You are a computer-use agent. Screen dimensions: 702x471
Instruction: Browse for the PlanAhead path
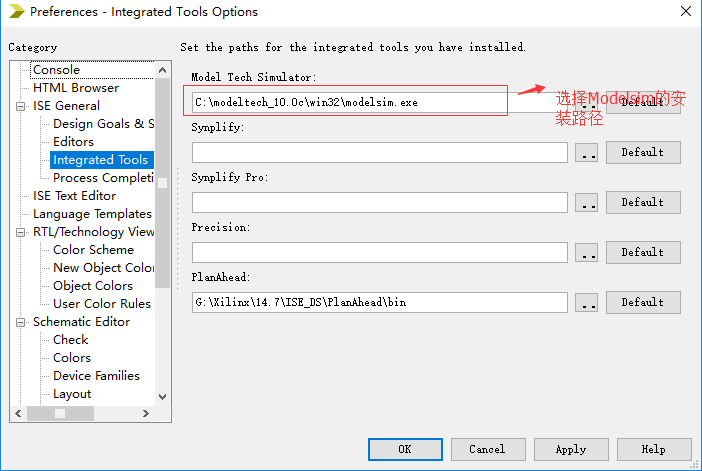point(586,303)
